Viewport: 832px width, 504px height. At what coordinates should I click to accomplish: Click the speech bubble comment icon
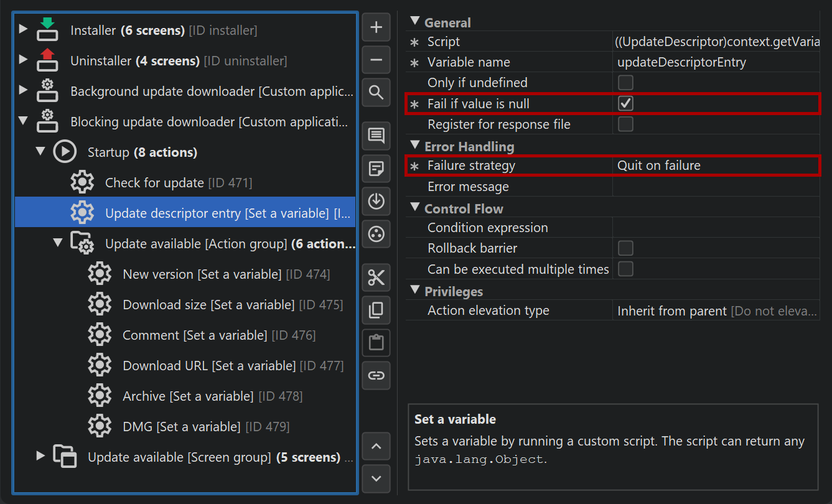tap(376, 136)
